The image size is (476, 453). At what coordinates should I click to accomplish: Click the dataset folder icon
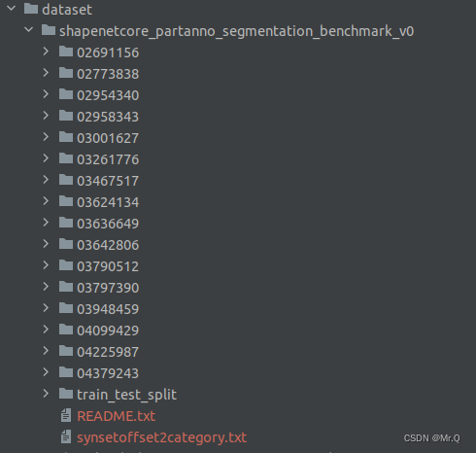click(x=31, y=9)
